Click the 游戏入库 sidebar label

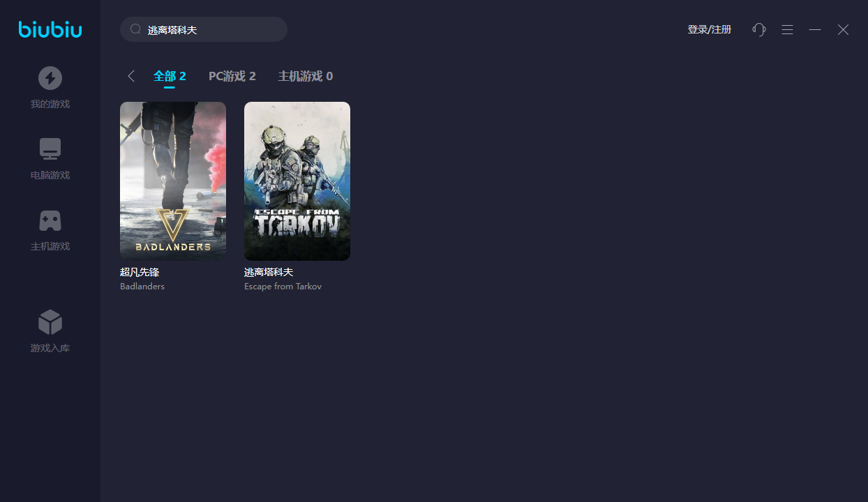[x=50, y=348]
